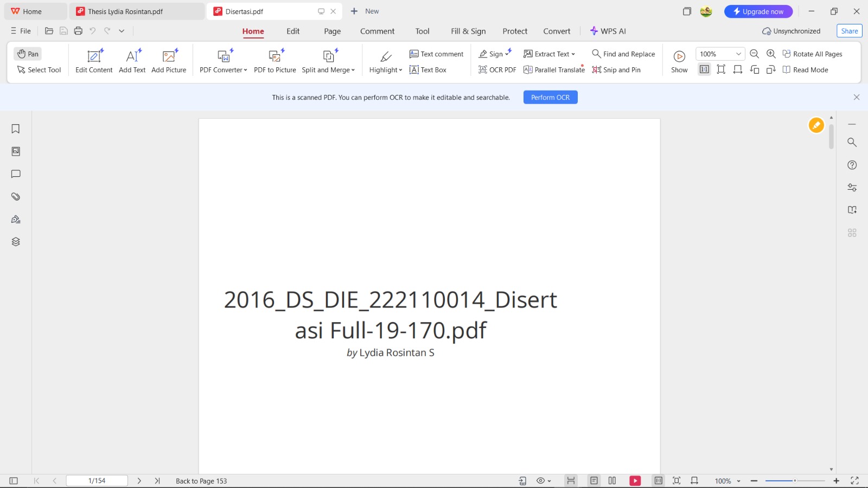Click the Upgrade now button
The height and width of the screenshot is (488, 868).
tap(758, 11)
